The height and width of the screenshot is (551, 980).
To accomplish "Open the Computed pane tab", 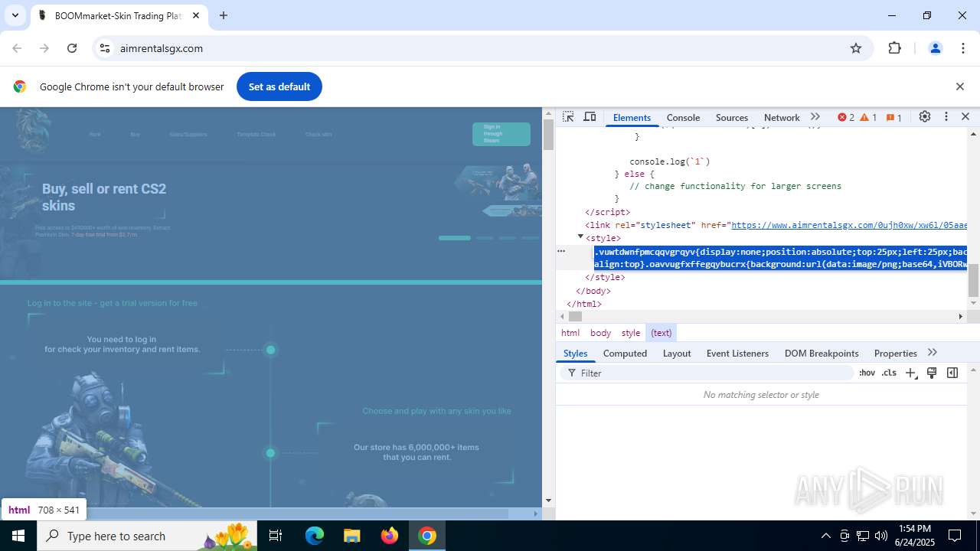I will point(625,353).
